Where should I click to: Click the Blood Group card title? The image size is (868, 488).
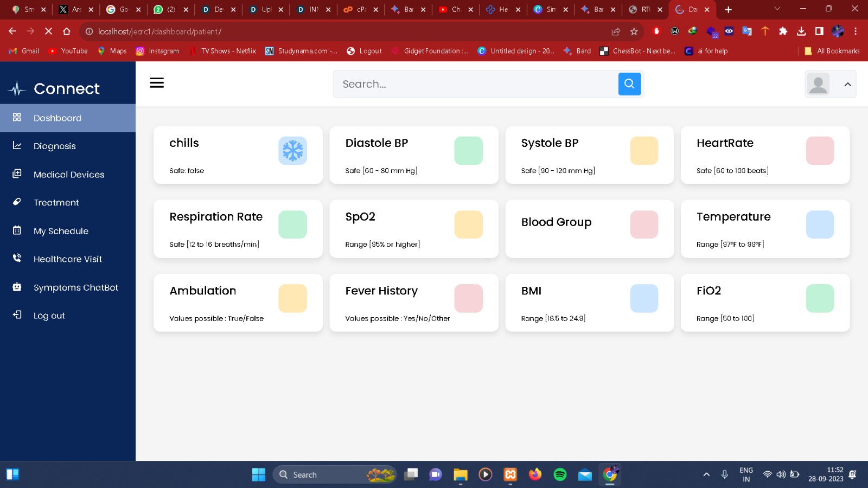556,222
